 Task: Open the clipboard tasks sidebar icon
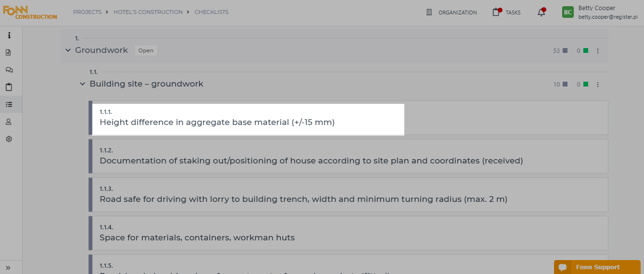pos(9,87)
